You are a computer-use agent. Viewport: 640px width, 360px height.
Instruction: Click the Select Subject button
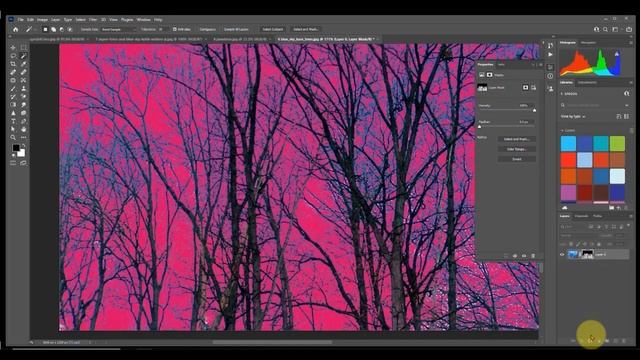tap(273, 29)
